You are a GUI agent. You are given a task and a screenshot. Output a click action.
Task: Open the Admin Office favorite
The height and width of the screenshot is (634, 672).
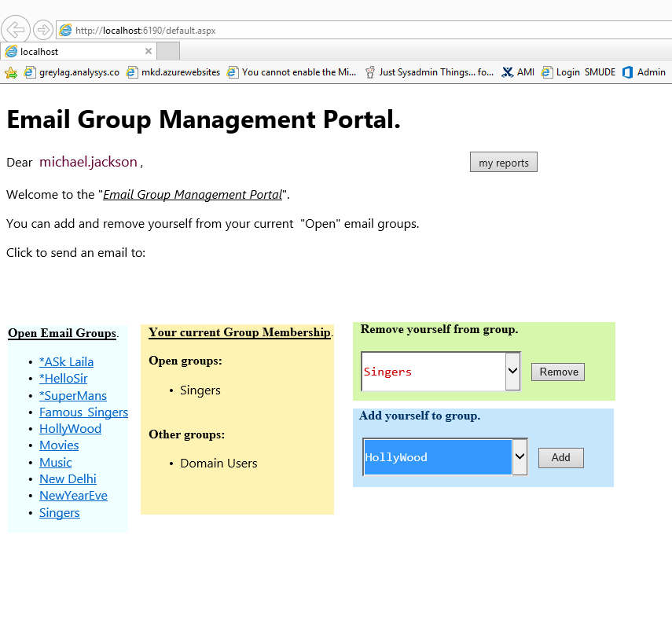[644, 72]
